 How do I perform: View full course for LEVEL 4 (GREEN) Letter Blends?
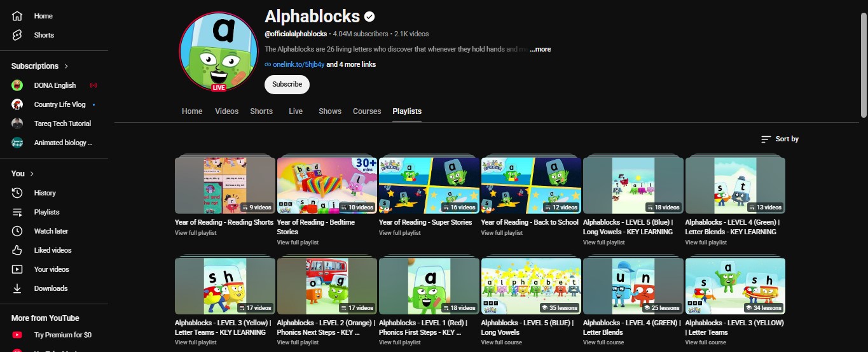603,342
